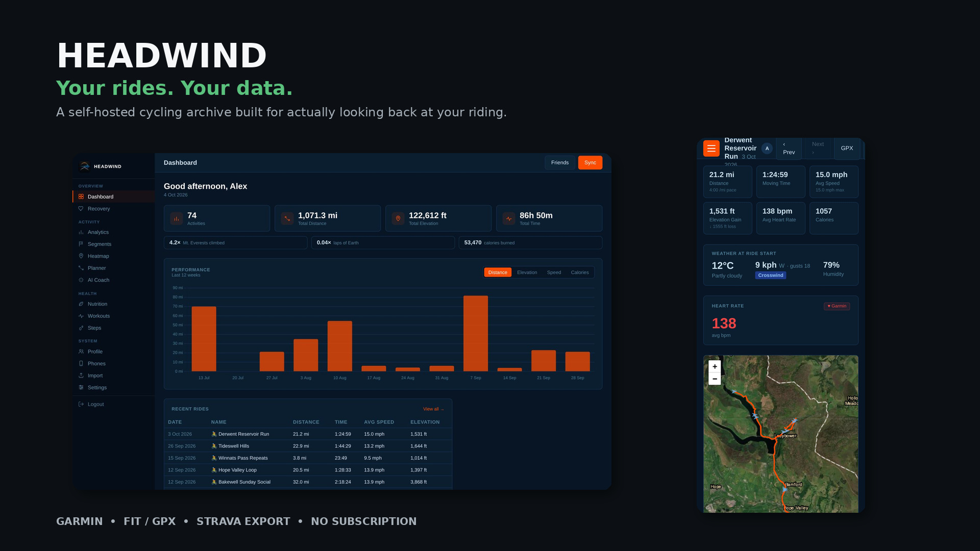Click the 7 Sep bar in the chart
Image resolution: width=980 pixels, height=551 pixels.
tap(476, 334)
